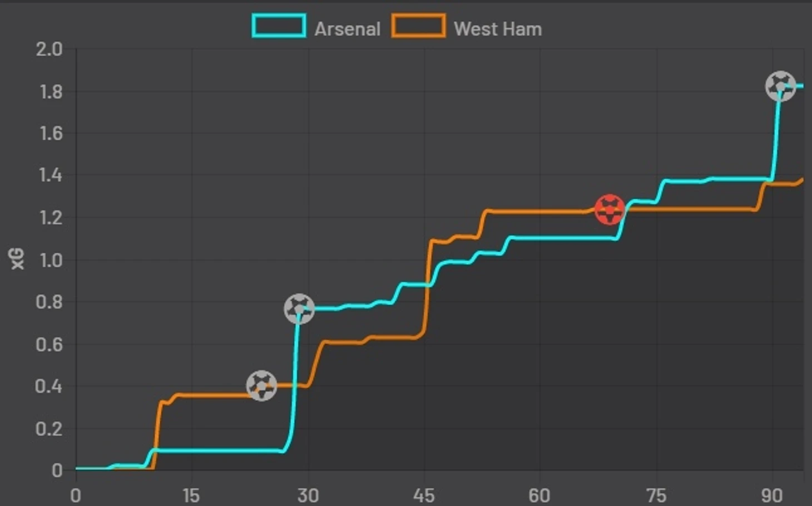Click the 90 minute axis label
Image resolution: width=812 pixels, height=506 pixels.
[772, 495]
